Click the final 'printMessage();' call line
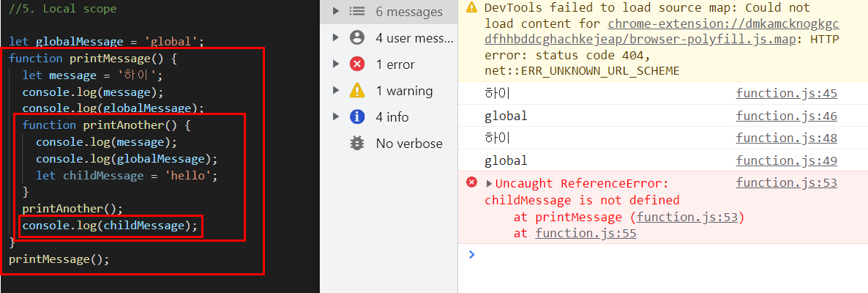 coord(59,259)
